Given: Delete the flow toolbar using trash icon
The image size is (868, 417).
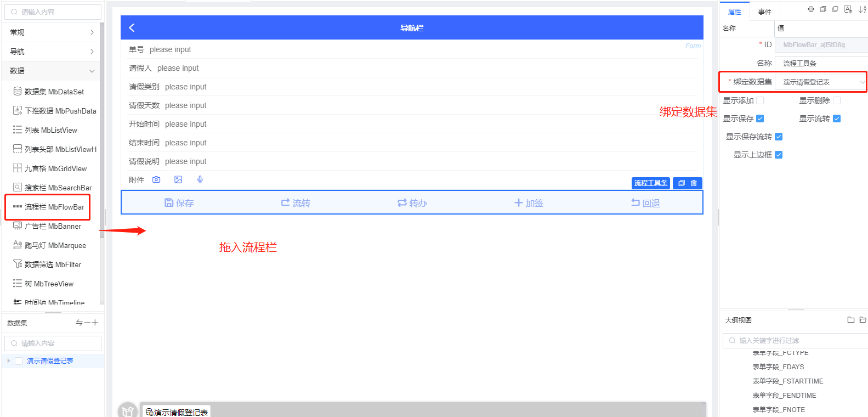Looking at the screenshot, I should point(694,183).
